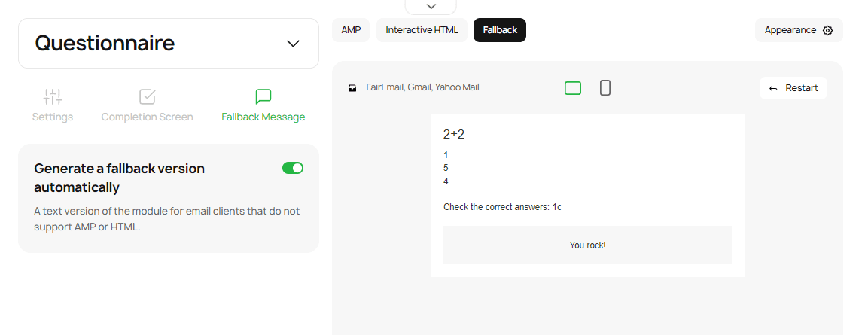The width and height of the screenshot is (868, 335).
Task: Open the Appearance settings button
Action: (799, 30)
